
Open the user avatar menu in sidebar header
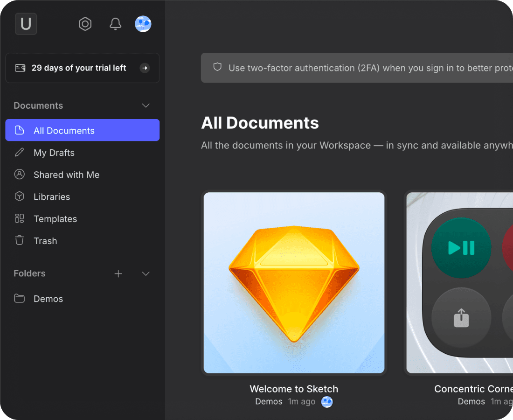click(143, 24)
